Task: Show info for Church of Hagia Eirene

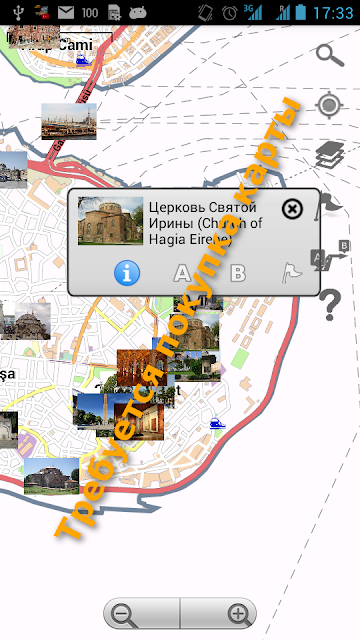Action: pos(127,273)
